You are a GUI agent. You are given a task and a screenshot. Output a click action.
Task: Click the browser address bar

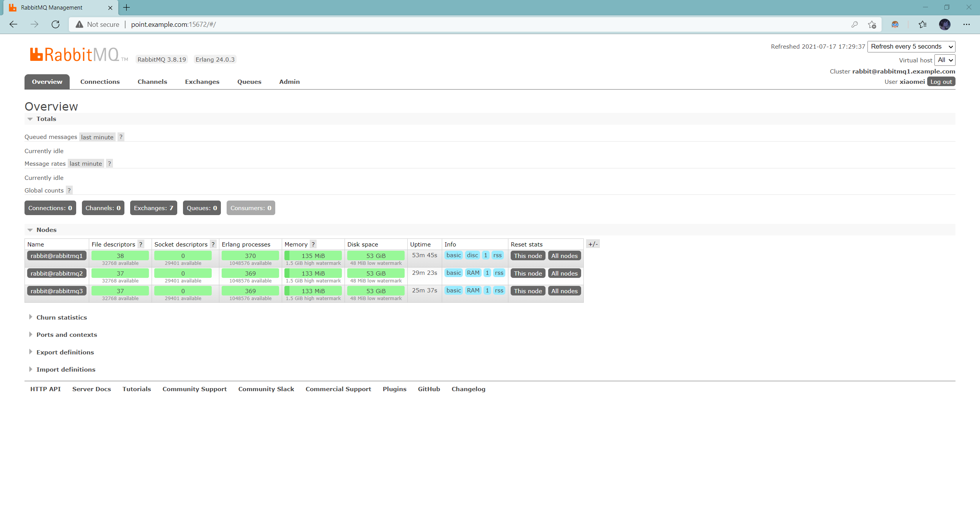pos(459,24)
